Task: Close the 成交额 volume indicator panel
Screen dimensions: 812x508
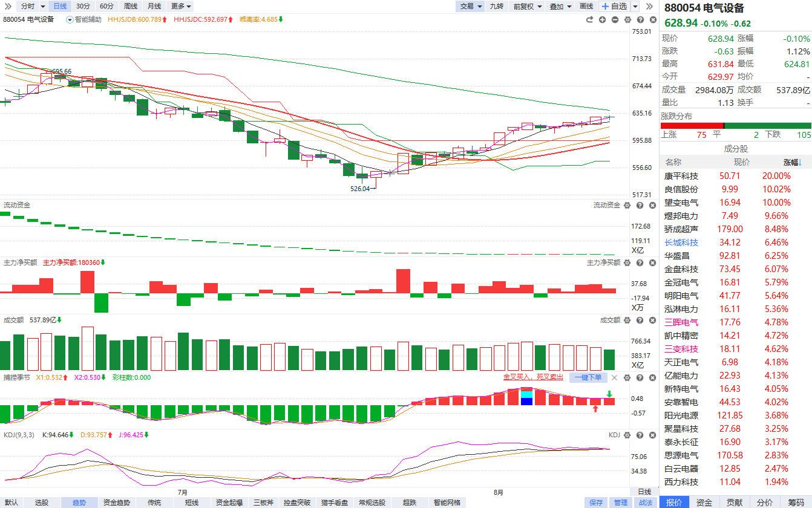Action: (653, 321)
